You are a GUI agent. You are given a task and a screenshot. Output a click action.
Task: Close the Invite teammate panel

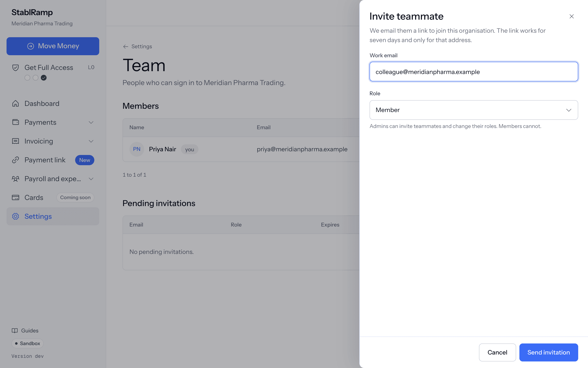[571, 16]
